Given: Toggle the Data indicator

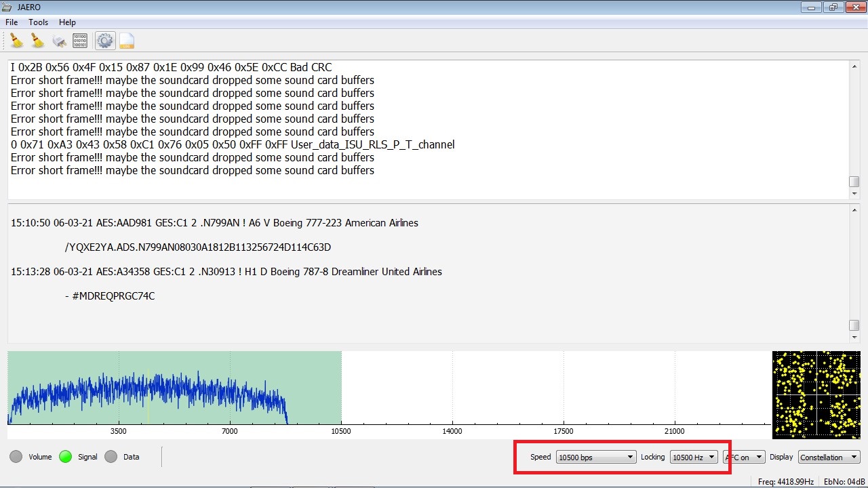Looking at the screenshot, I should click(111, 456).
